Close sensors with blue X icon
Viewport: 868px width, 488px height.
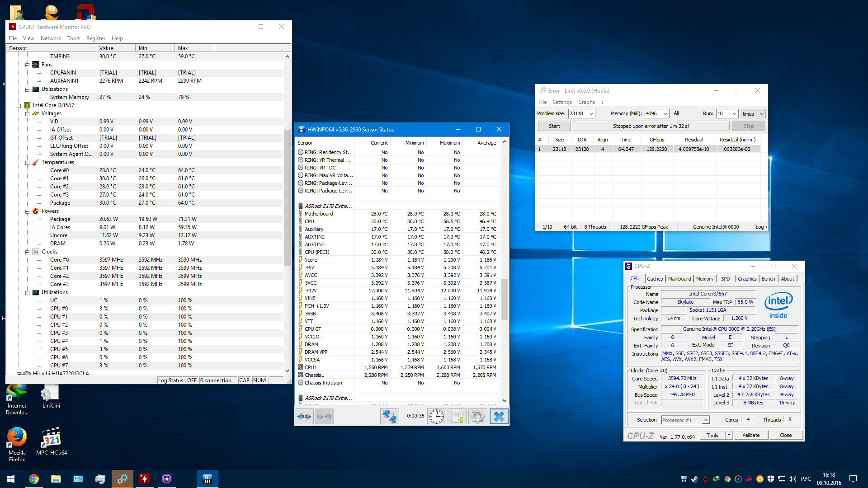tap(499, 417)
